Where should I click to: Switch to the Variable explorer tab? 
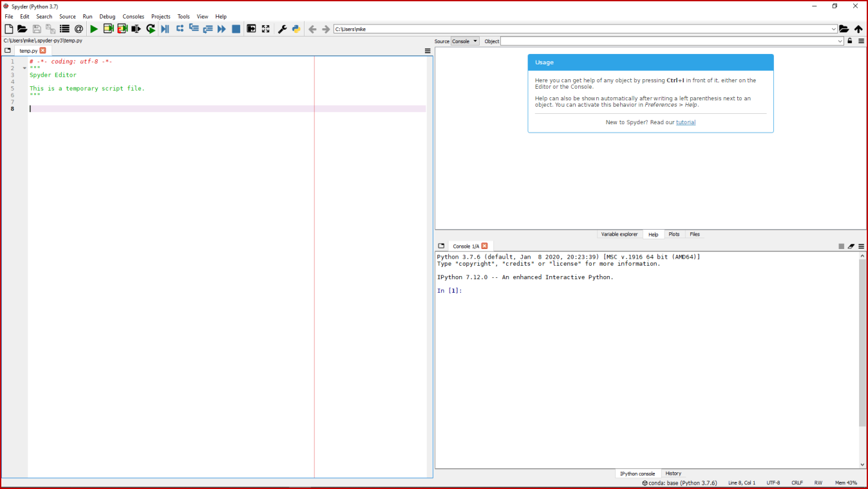619,234
